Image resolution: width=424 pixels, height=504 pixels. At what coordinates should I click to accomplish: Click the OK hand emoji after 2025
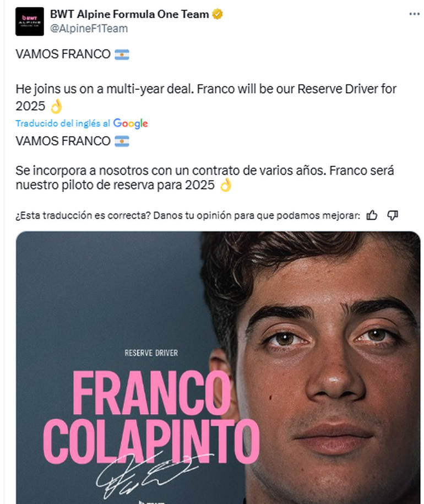[56, 106]
